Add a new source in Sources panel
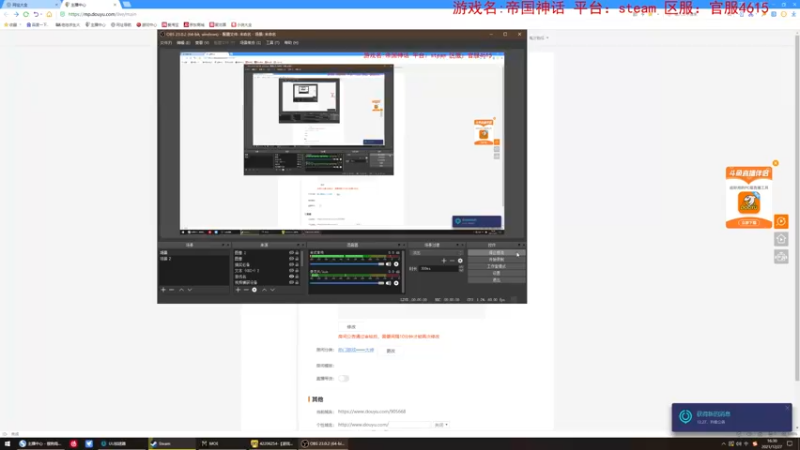Image resolution: width=800 pixels, height=450 pixels. click(238, 290)
